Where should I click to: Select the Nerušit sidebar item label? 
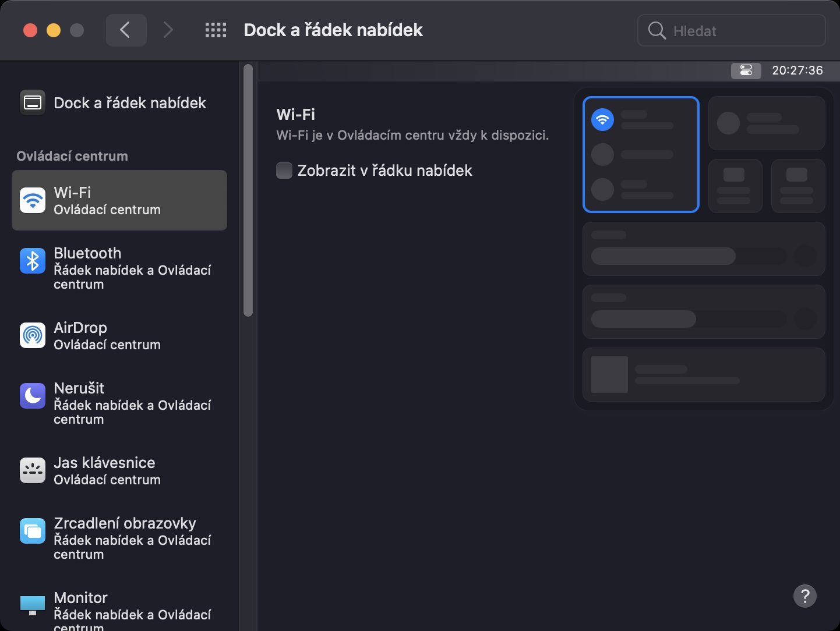tap(79, 388)
